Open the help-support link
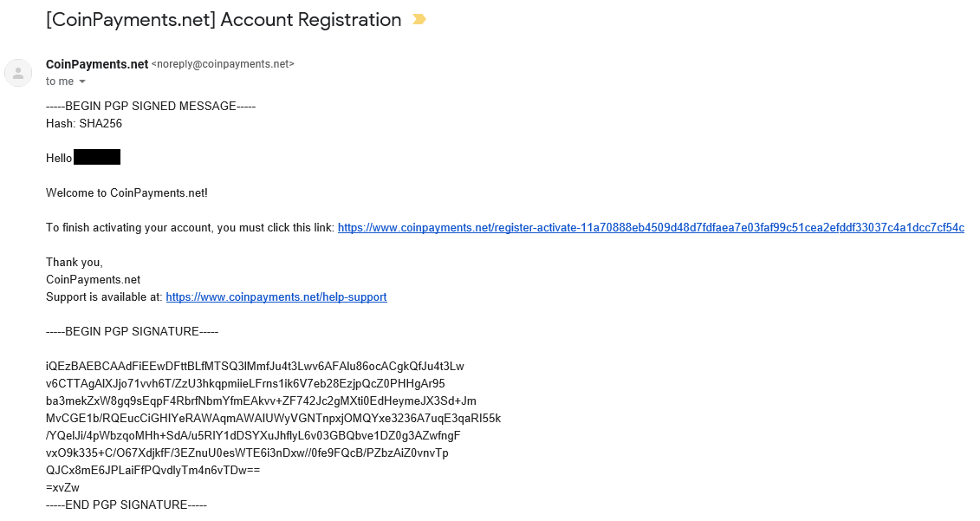This screenshot has height=521, width=980. click(x=276, y=296)
